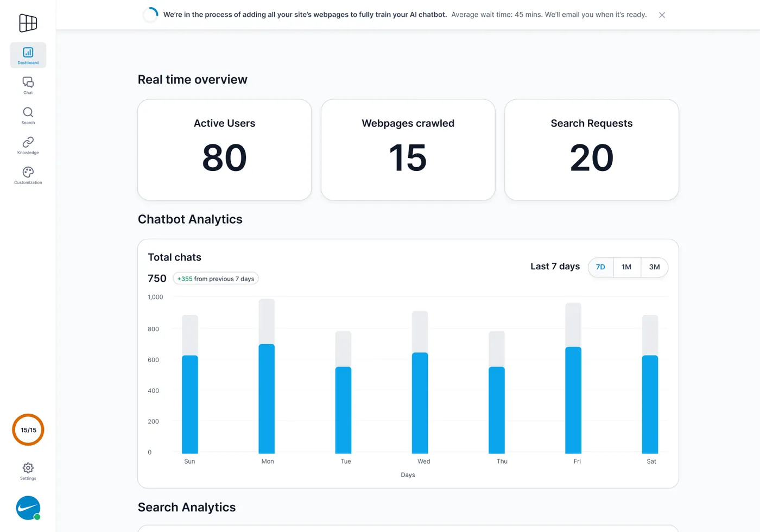Viewport: 760px width, 532px height.
Task: Click the Nike profile avatar
Action: 28,508
